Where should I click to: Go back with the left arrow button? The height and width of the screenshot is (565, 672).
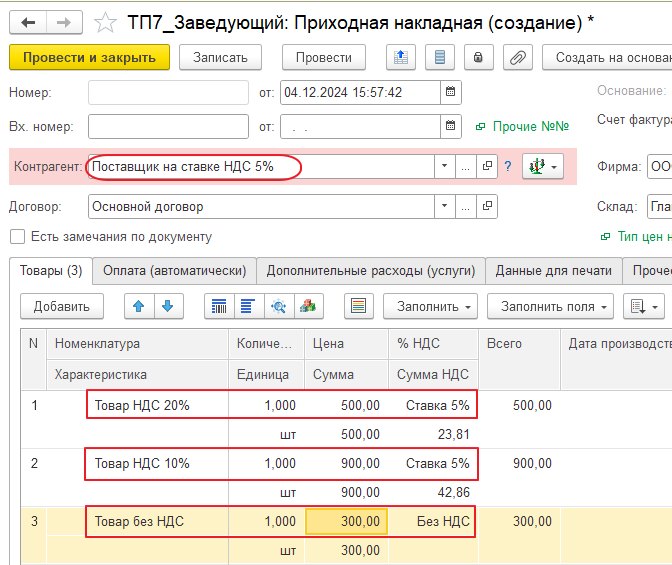pyautogui.click(x=28, y=22)
